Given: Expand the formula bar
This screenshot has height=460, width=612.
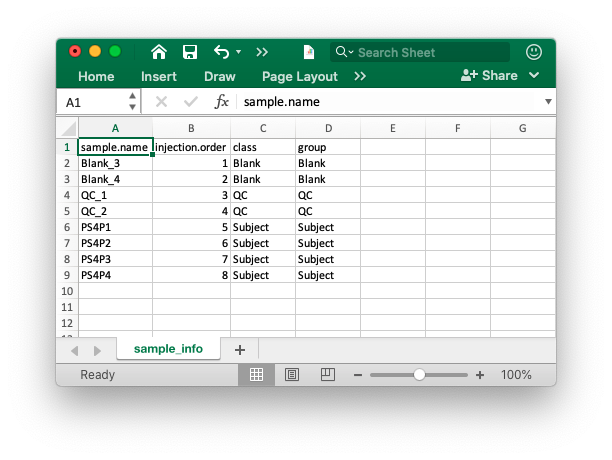Looking at the screenshot, I should [548, 102].
